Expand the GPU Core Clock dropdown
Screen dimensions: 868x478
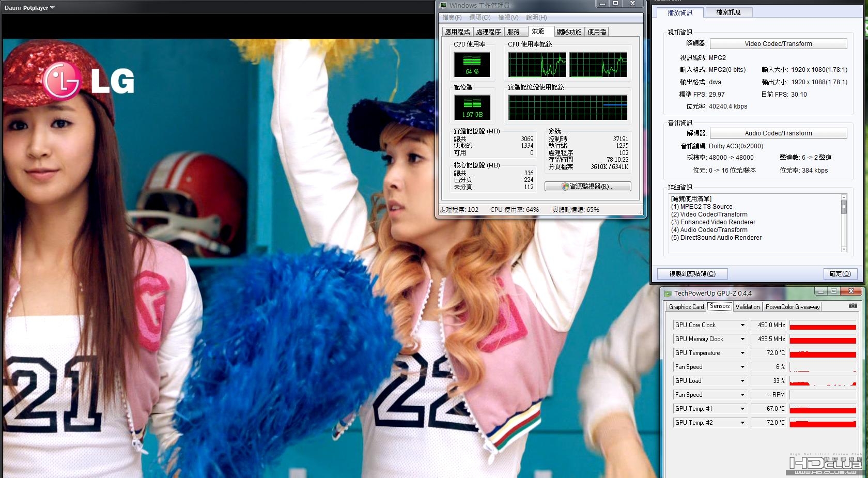coord(742,325)
